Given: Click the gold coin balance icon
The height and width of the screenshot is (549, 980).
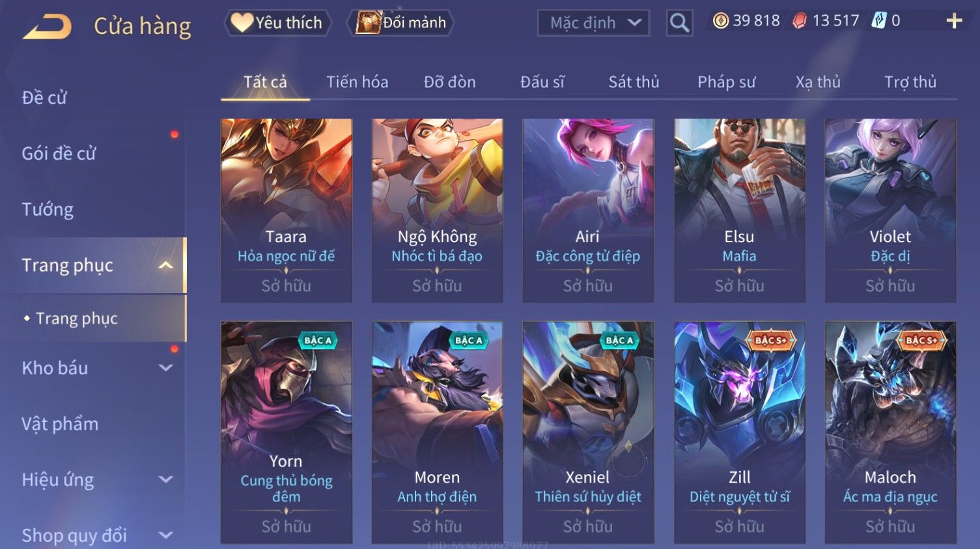Looking at the screenshot, I should click(720, 21).
